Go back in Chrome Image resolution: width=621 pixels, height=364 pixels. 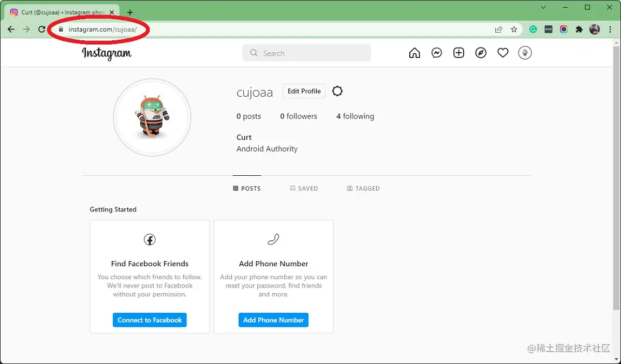click(x=11, y=29)
